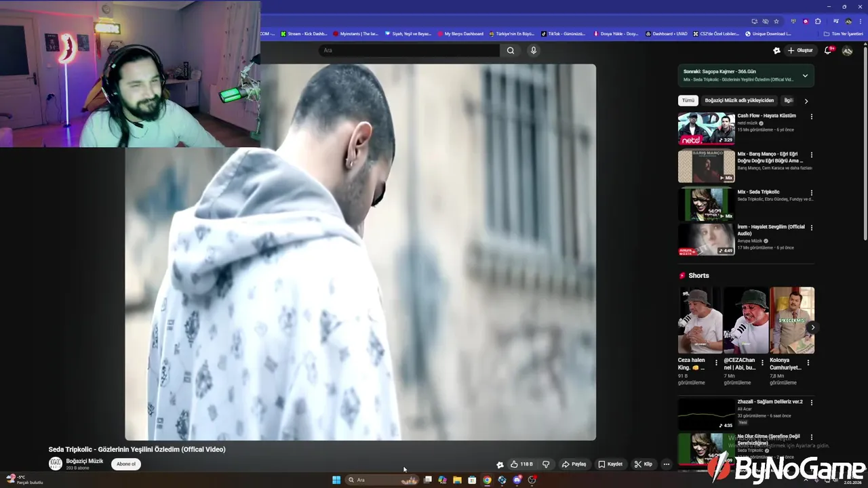Screen dimensions: 868x488
Task: Open File Explorer from taskbar
Action: click(457, 480)
